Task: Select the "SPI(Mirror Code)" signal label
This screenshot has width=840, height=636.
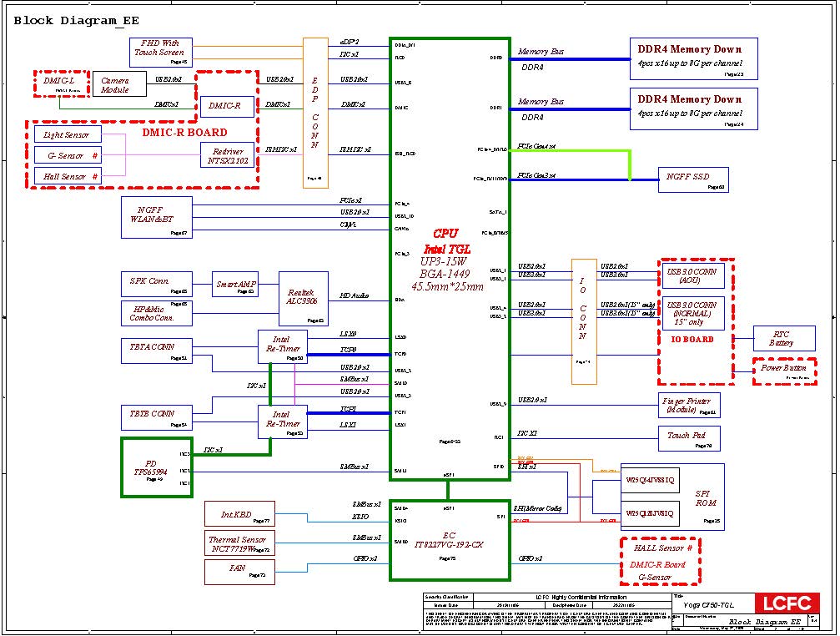Action: (537, 508)
